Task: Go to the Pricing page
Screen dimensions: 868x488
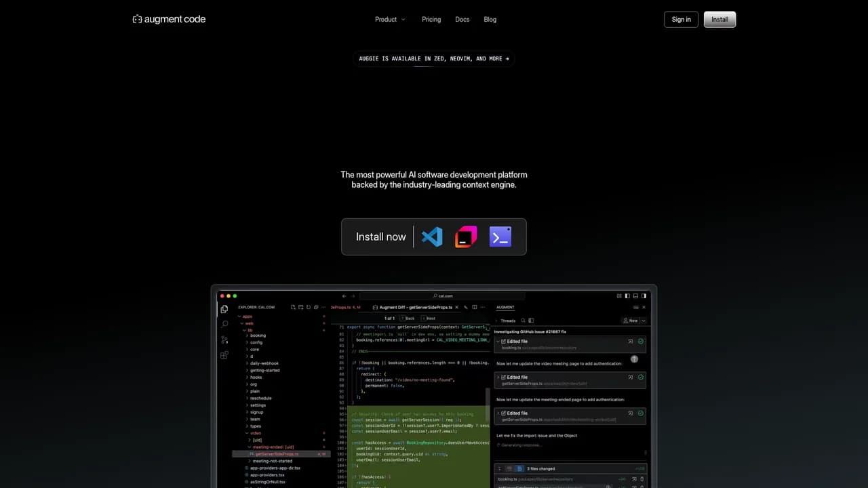Action: 431,20
